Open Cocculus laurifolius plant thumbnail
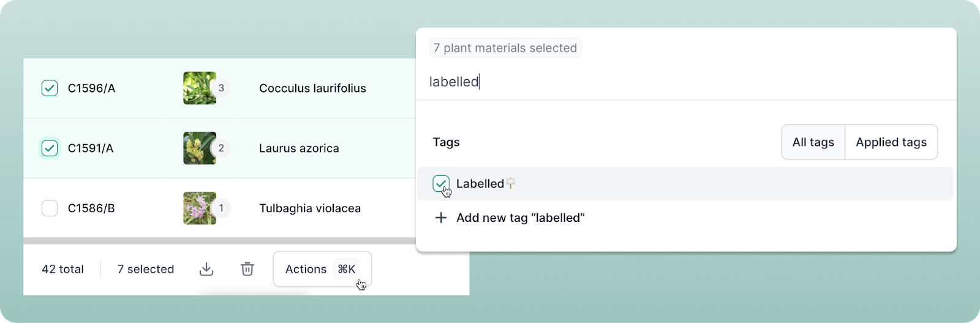980x323 pixels. point(197,88)
